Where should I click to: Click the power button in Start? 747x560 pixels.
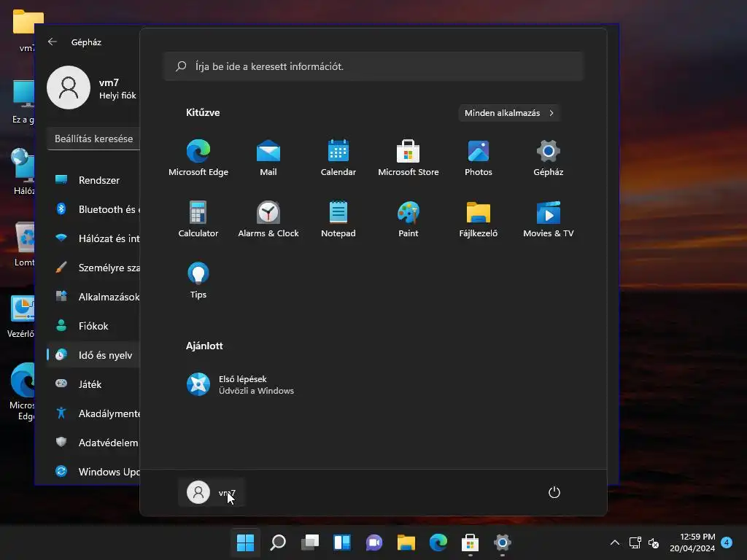click(x=554, y=492)
